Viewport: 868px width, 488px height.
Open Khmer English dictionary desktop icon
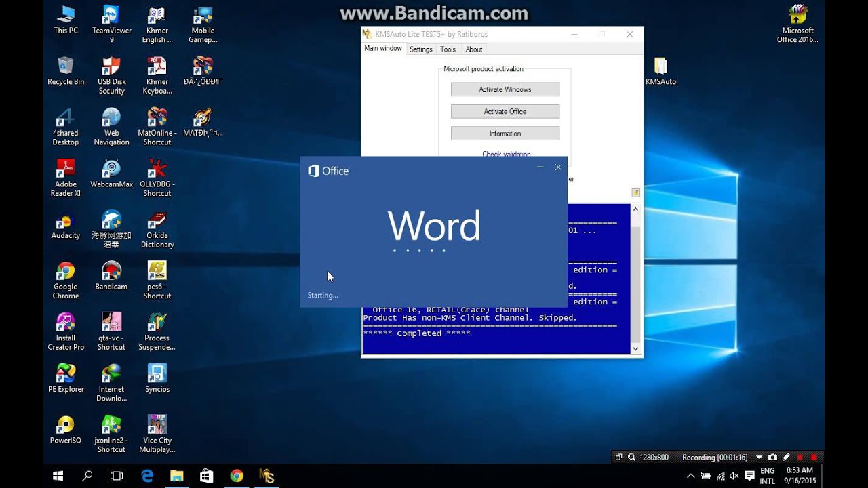pyautogui.click(x=157, y=25)
